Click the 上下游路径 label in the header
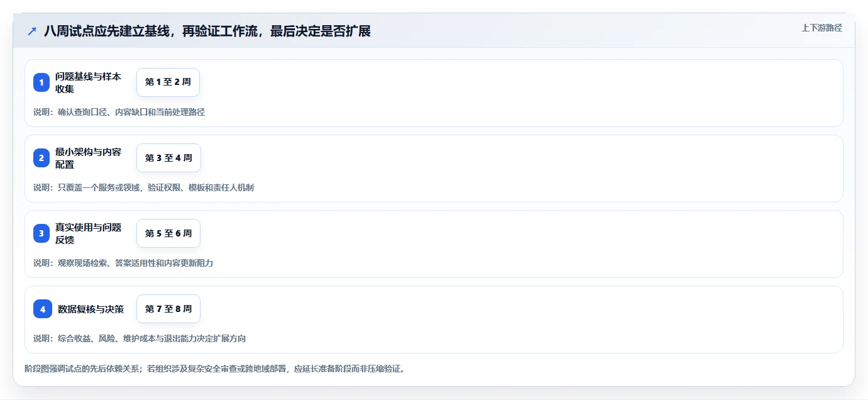Screen dimensions: 868x400 (x=821, y=28)
